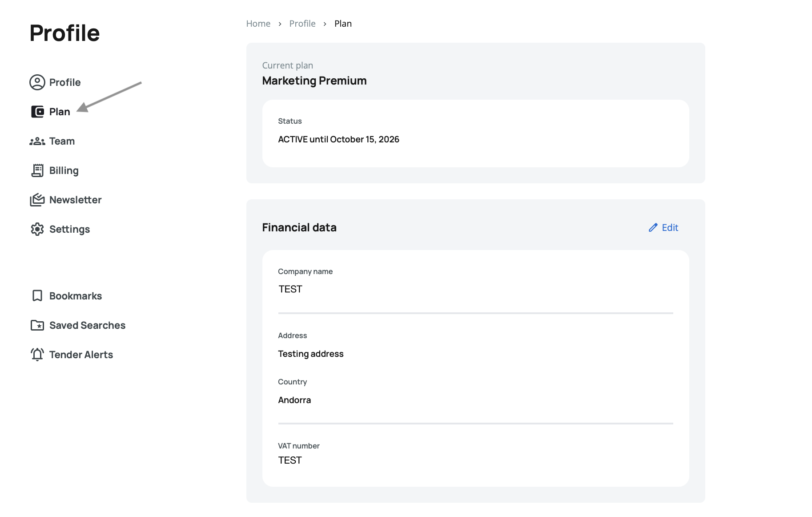The height and width of the screenshot is (517, 812).
Task: Click the Plan wallet icon
Action: click(37, 112)
